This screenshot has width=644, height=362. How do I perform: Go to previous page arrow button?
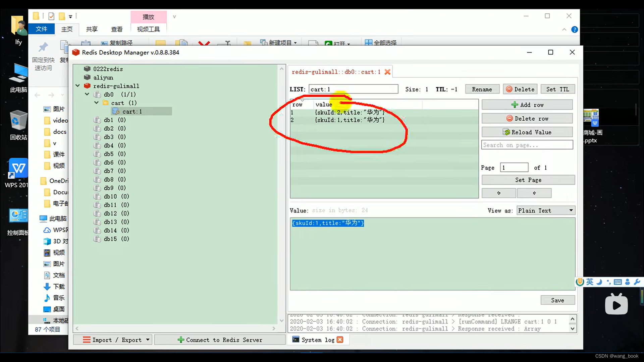pyautogui.click(x=499, y=193)
